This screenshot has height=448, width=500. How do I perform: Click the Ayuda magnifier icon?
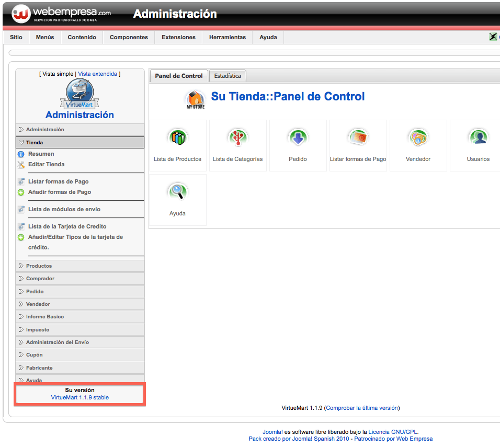pyautogui.click(x=178, y=191)
